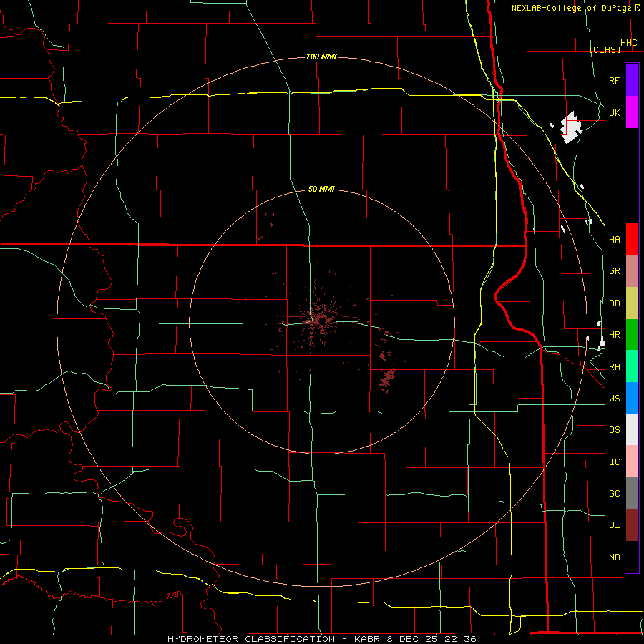Click the [CLAS] units label
The image size is (644, 644).
click(x=605, y=49)
